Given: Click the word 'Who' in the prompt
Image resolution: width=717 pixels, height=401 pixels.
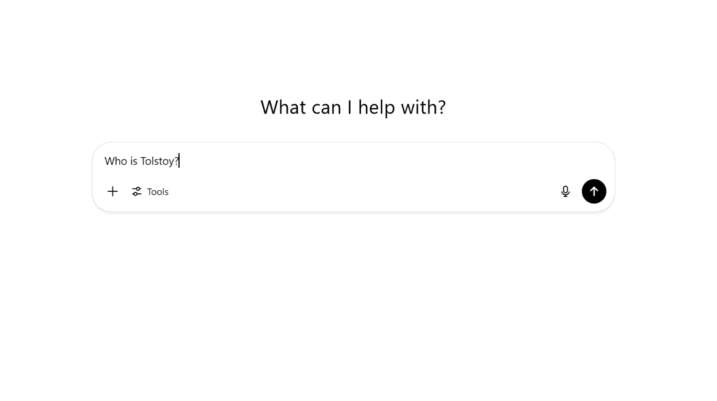Looking at the screenshot, I should click(x=116, y=161).
